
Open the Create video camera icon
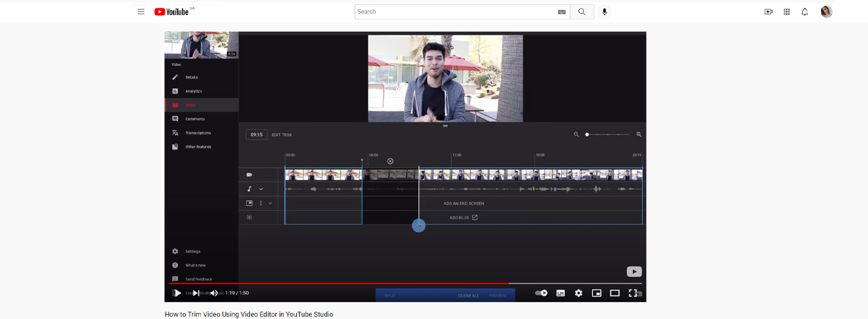[x=768, y=12]
